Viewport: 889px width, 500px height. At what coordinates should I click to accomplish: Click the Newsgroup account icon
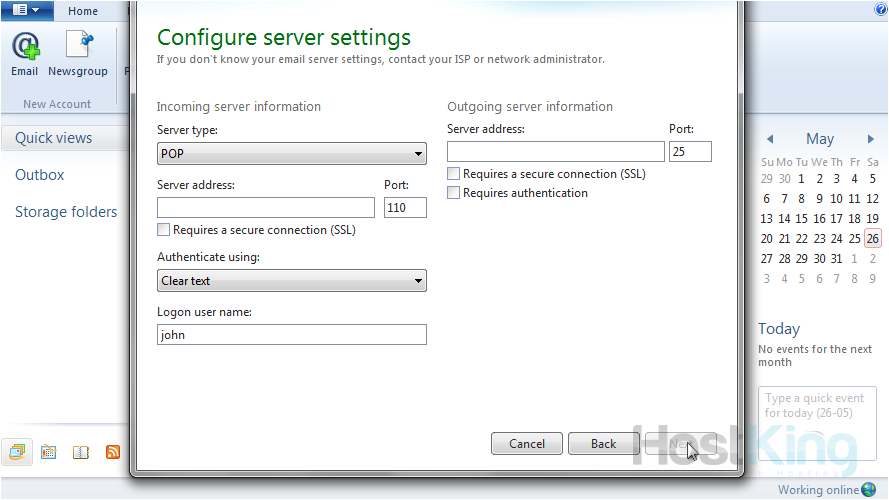[78, 53]
